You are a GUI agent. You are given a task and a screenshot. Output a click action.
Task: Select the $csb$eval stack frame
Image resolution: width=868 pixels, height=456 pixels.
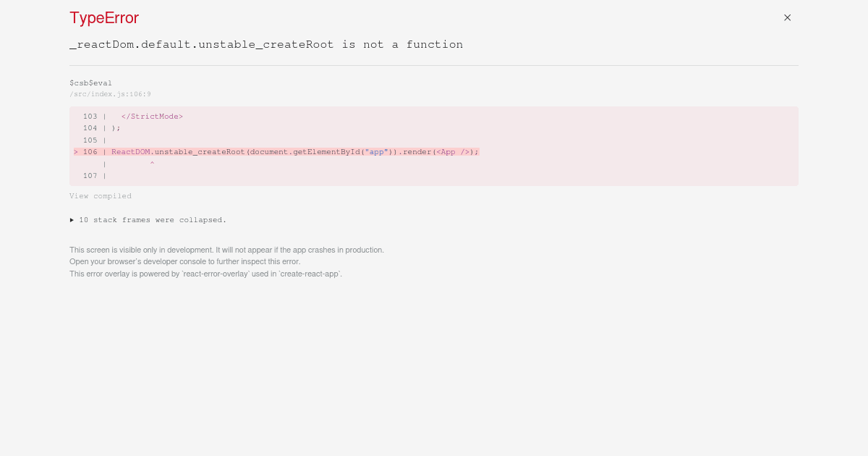coord(90,83)
